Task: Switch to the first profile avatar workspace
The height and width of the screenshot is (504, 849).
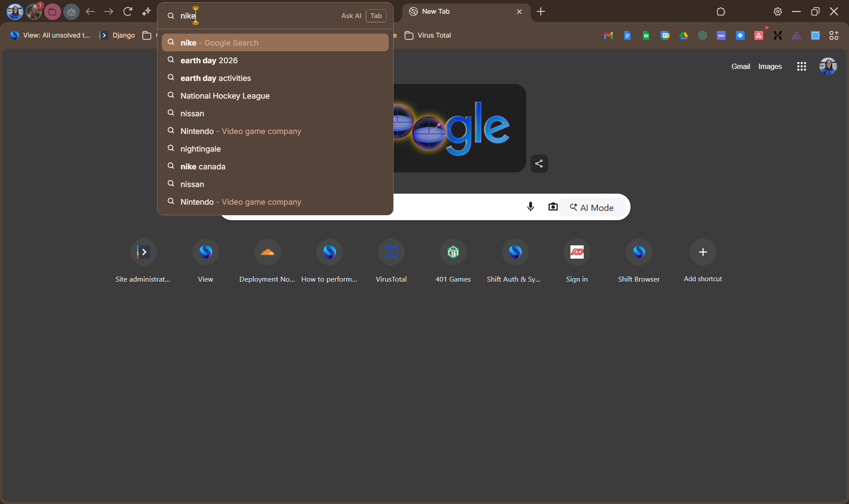Action: pyautogui.click(x=15, y=11)
